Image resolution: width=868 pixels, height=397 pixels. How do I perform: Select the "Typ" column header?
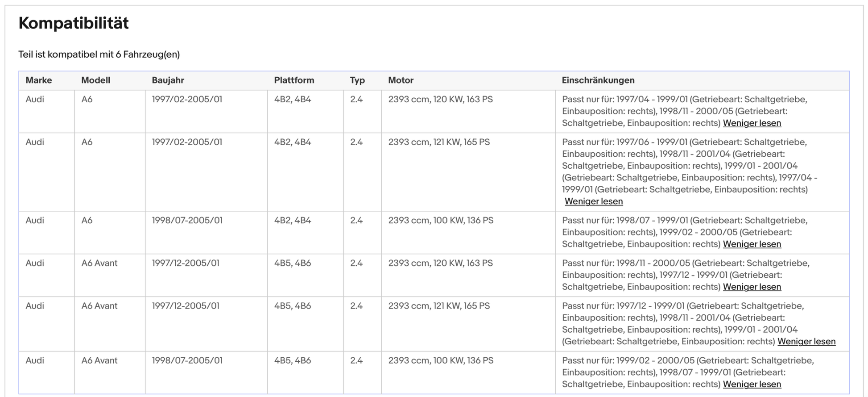[358, 80]
